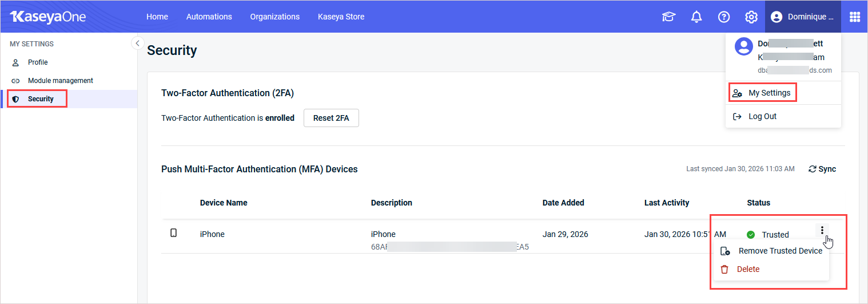Expand the Dominique user account dropdown

pos(802,17)
